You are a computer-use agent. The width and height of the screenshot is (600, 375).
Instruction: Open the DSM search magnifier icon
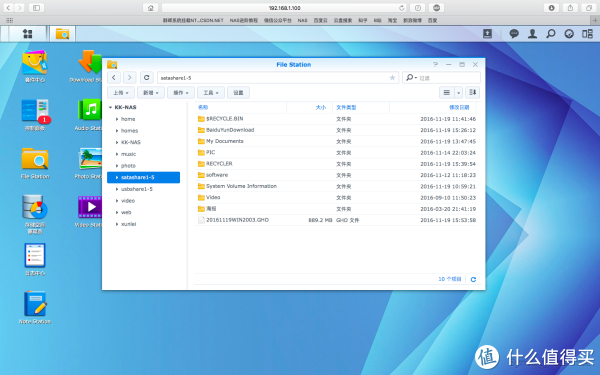(x=551, y=34)
